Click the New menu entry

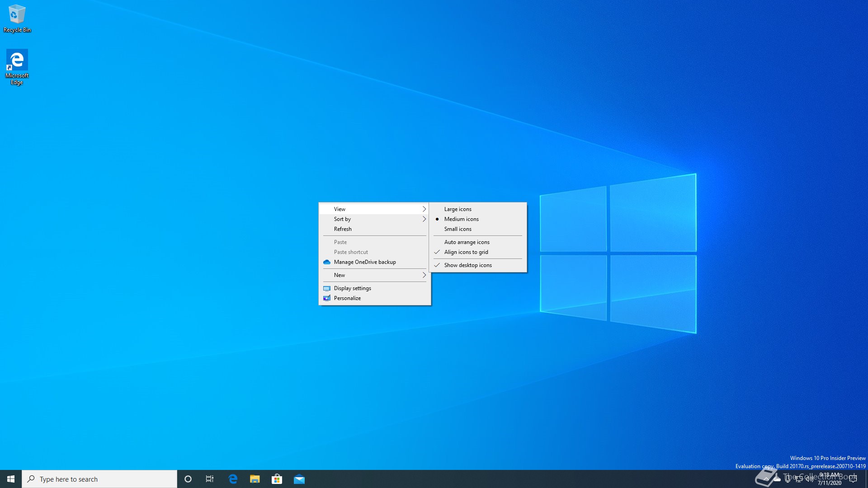[x=375, y=275]
